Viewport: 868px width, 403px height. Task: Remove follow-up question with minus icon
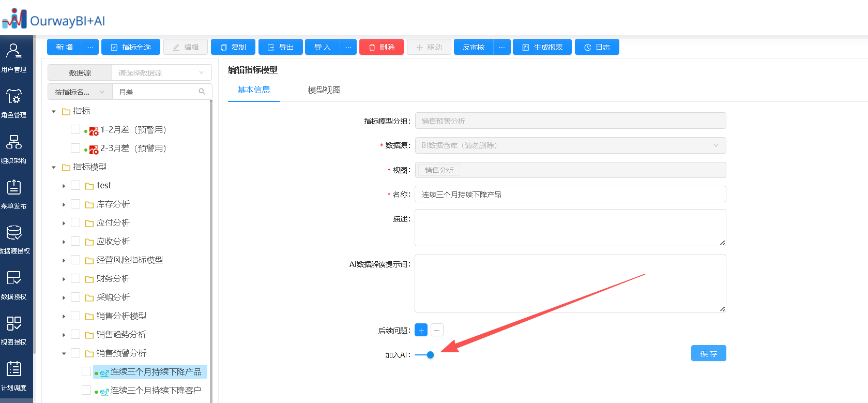click(437, 330)
